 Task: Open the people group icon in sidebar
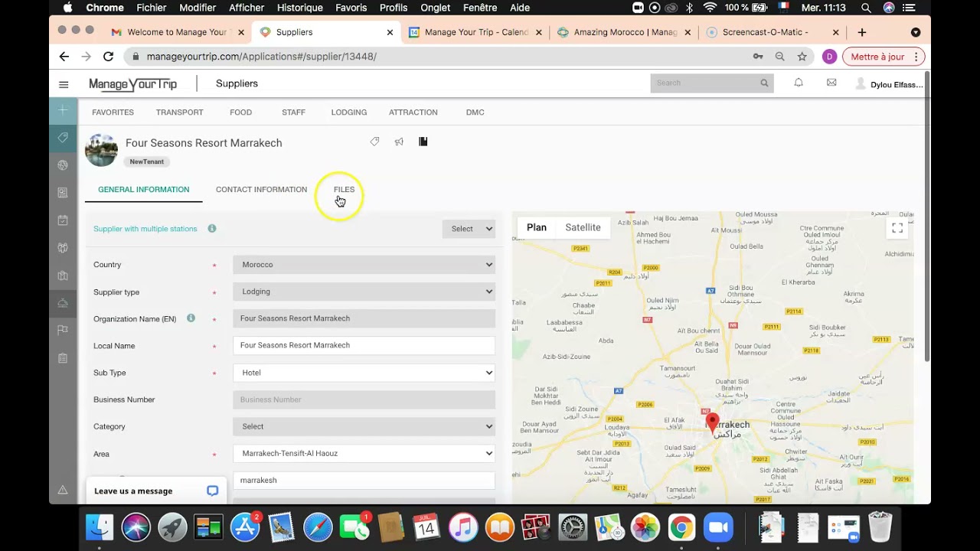tap(63, 248)
